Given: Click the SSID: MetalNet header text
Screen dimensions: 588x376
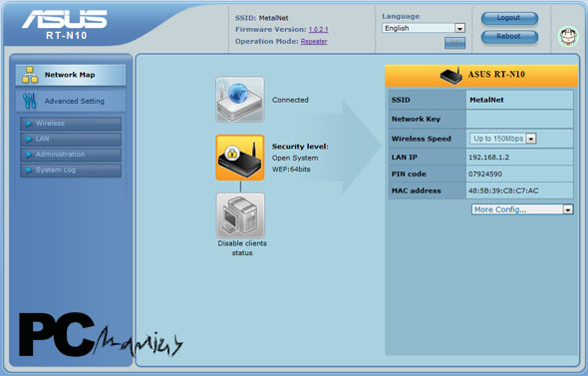Looking at the screenshot, I should pos(262,18).
